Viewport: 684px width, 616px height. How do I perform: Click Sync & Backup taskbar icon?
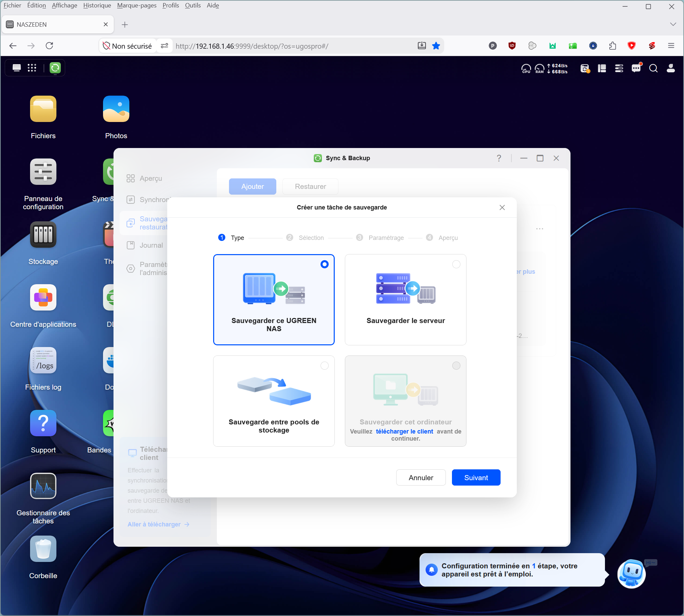(55, 68)
